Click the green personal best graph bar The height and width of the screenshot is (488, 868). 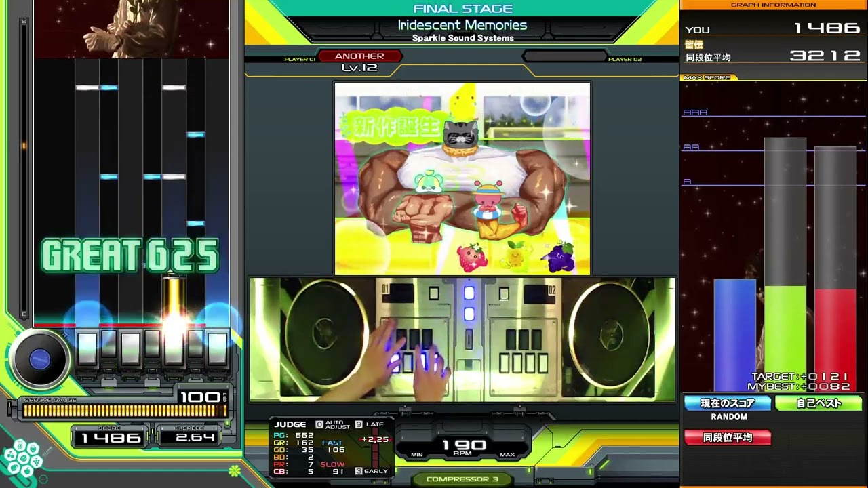(x=785, y=339)
